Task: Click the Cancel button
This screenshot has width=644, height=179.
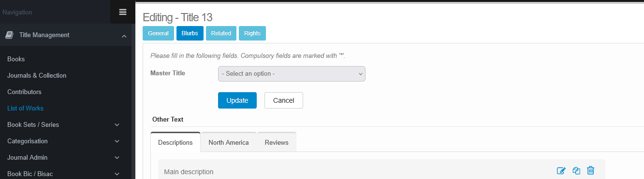Action: pos(284,100)
